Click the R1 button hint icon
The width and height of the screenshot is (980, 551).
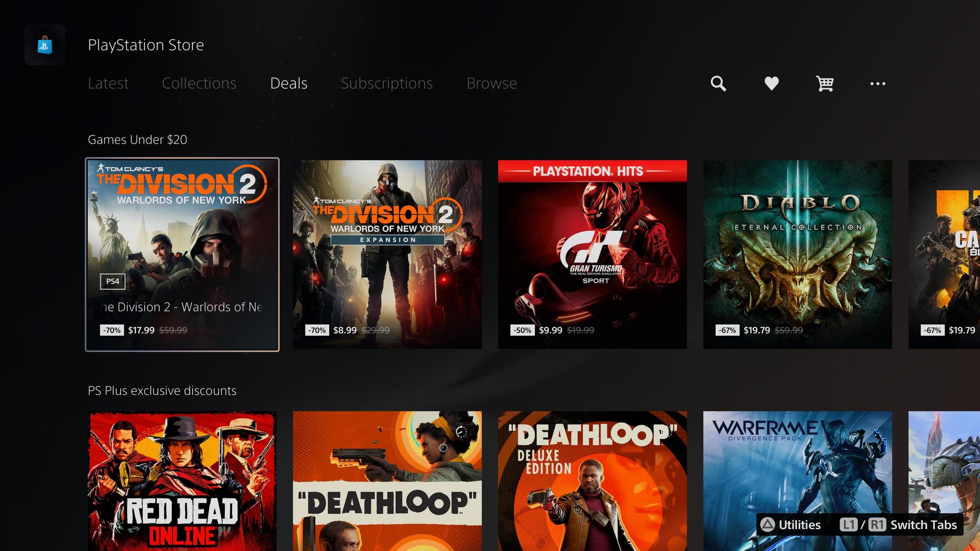tap(877, 525)
